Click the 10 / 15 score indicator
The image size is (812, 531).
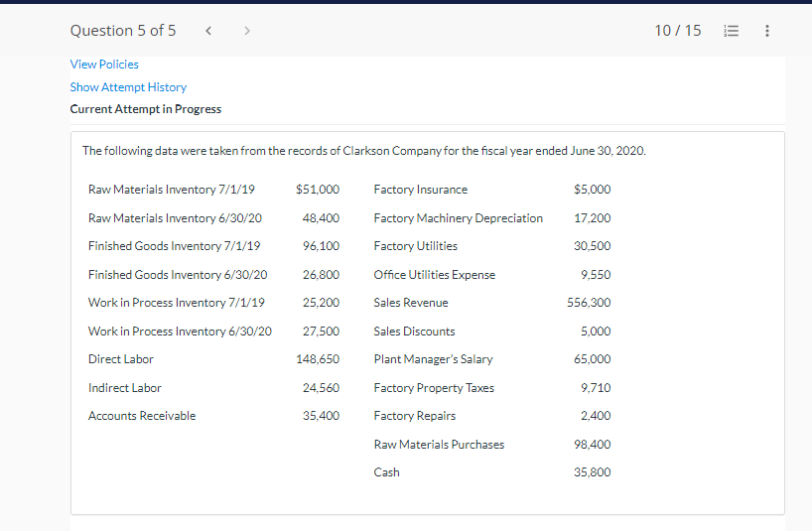point(677,31)
